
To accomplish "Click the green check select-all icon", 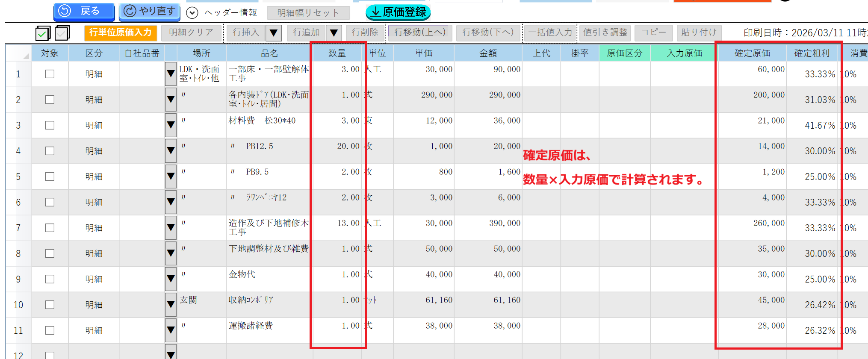I will click(42, 33).
